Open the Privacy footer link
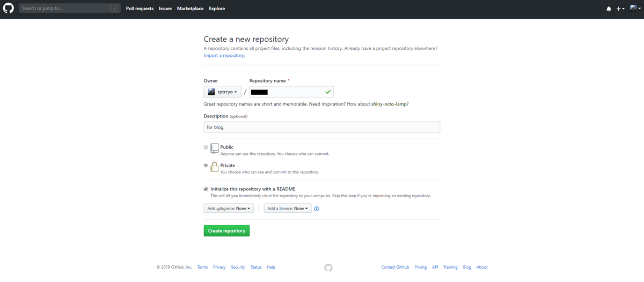 pyautogui.click(x=219, y=267)
